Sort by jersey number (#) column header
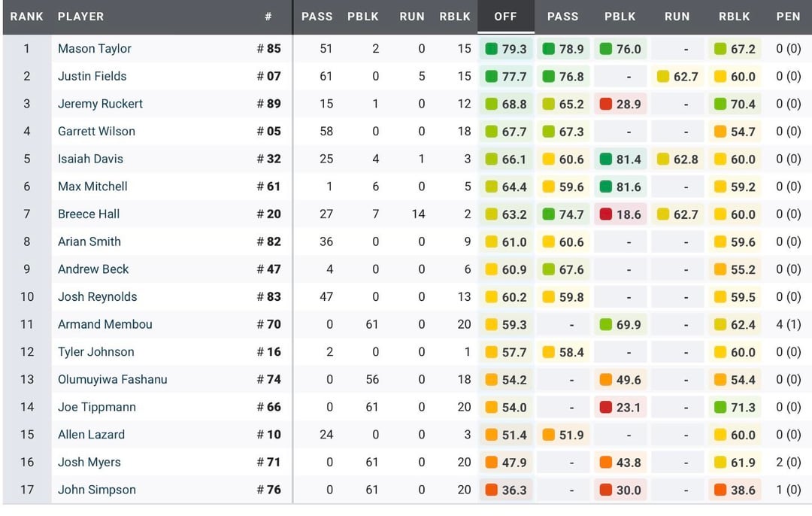This screenshot has height=516, width=812. [268, 17]
